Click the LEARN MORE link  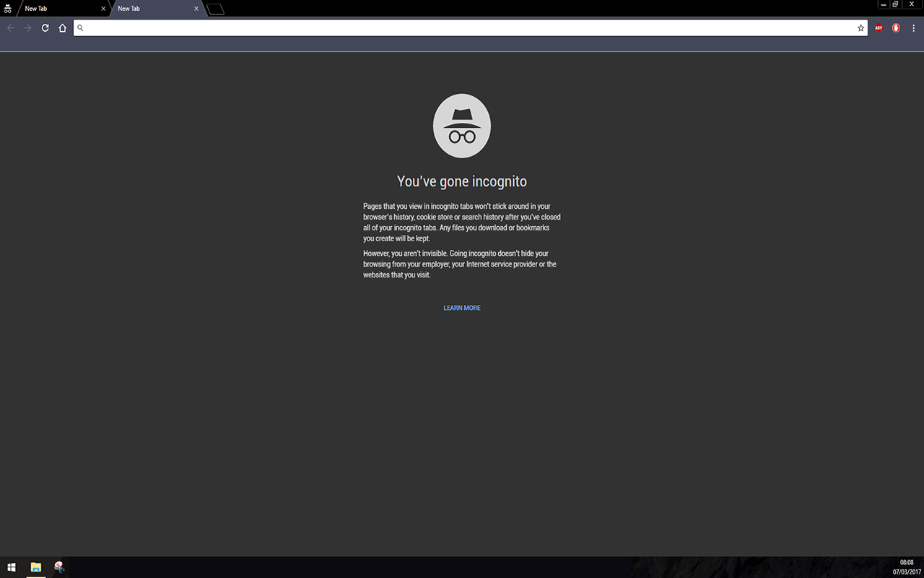tap(462, 308)
